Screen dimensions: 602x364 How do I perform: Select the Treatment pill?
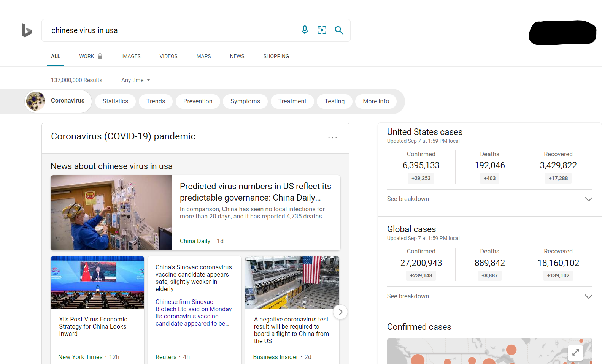click(x=292, y=101)
